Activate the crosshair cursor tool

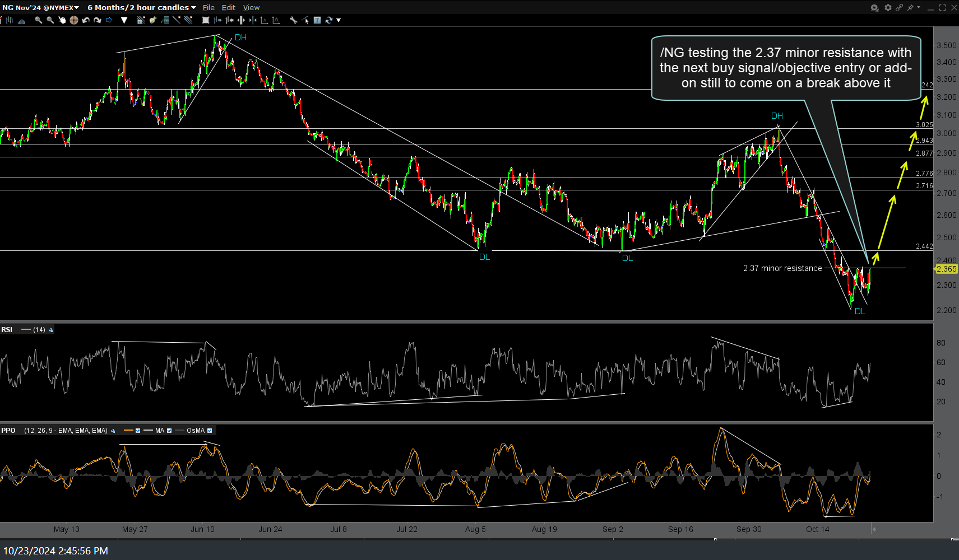point(73,20)
